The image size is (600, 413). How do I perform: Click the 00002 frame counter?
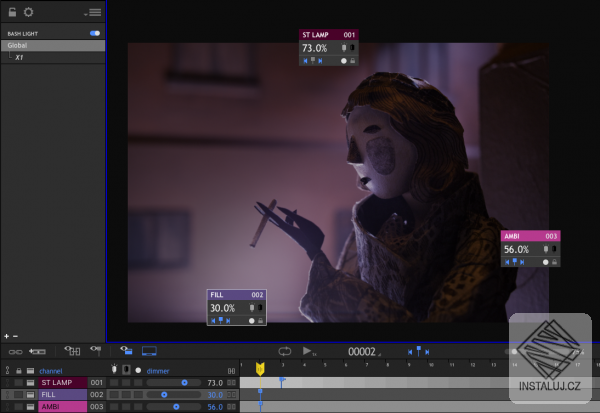click(x=362, y=351)
